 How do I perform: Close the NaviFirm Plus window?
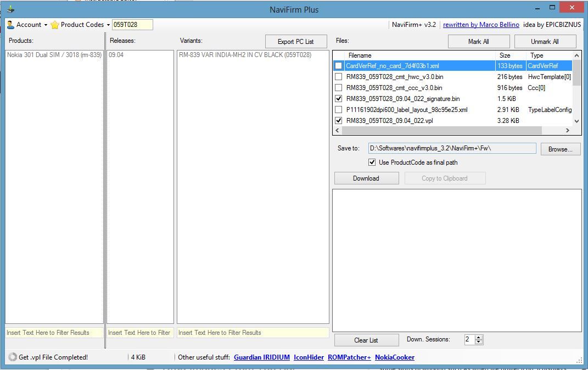[x=572, y=8]
